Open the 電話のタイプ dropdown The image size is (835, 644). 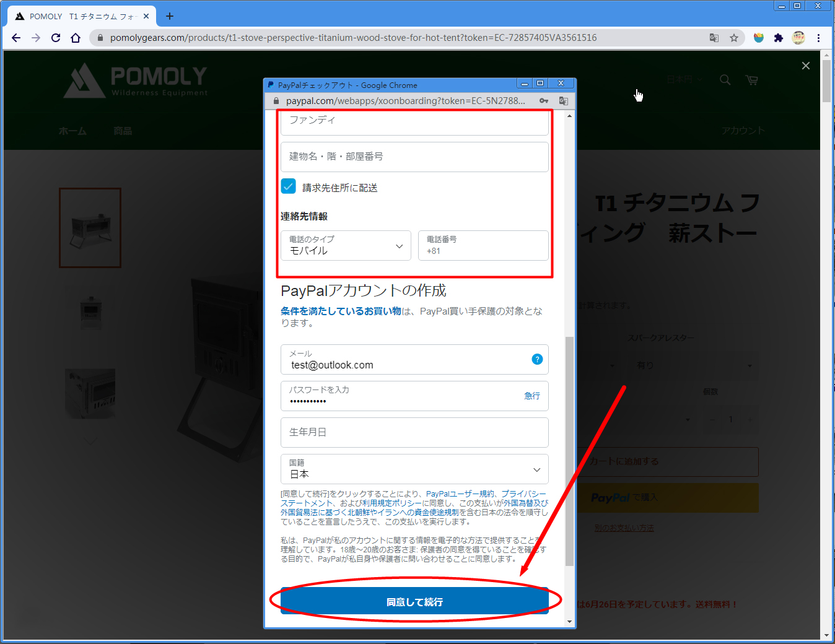click(346, 245)
